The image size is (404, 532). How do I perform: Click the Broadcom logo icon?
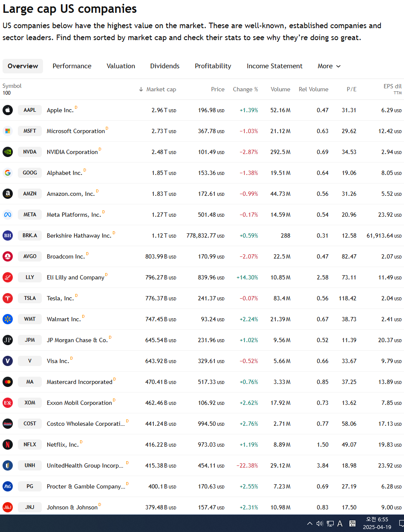(x=8, y=256)
